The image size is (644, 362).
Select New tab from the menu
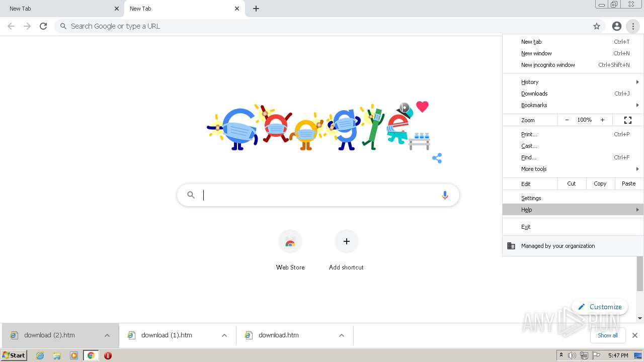click(x=573, y=42)
